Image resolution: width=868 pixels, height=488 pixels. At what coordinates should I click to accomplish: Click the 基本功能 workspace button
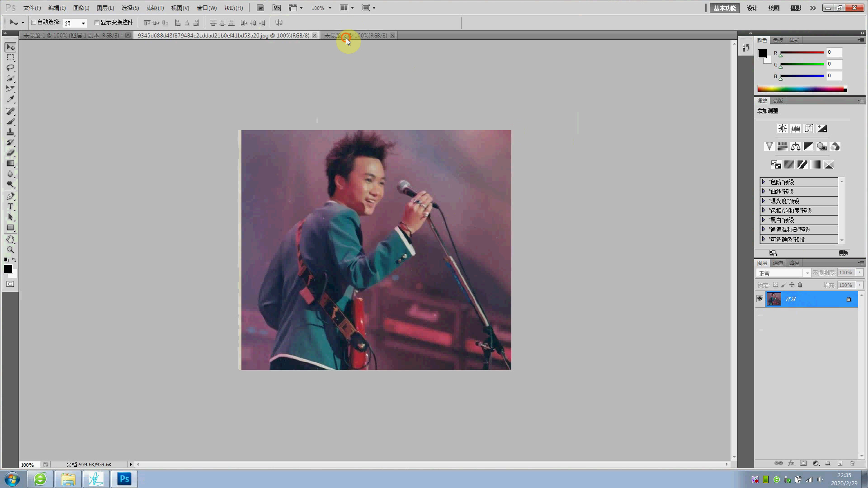(724, 8)
